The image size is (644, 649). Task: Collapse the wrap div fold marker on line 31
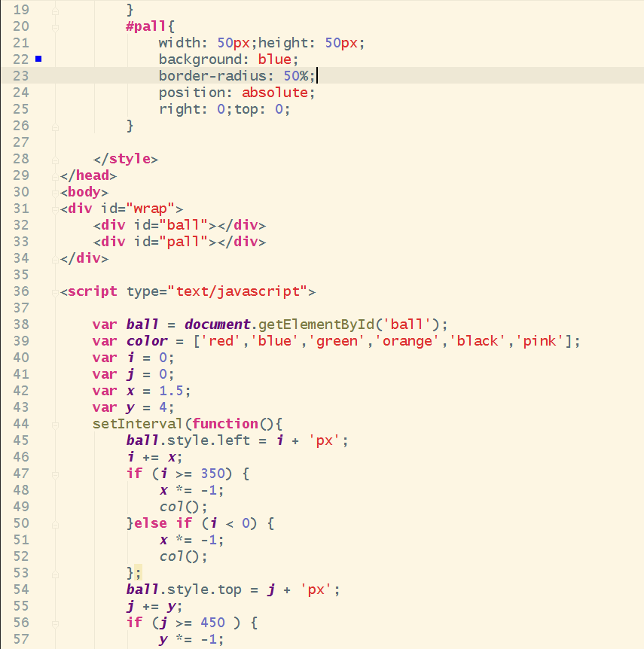pos(55,210)
